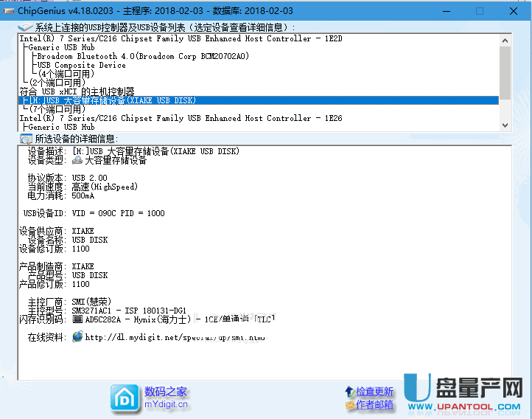Click the check update arrow icon
This screenshot has width=532, height=419.
350,391
